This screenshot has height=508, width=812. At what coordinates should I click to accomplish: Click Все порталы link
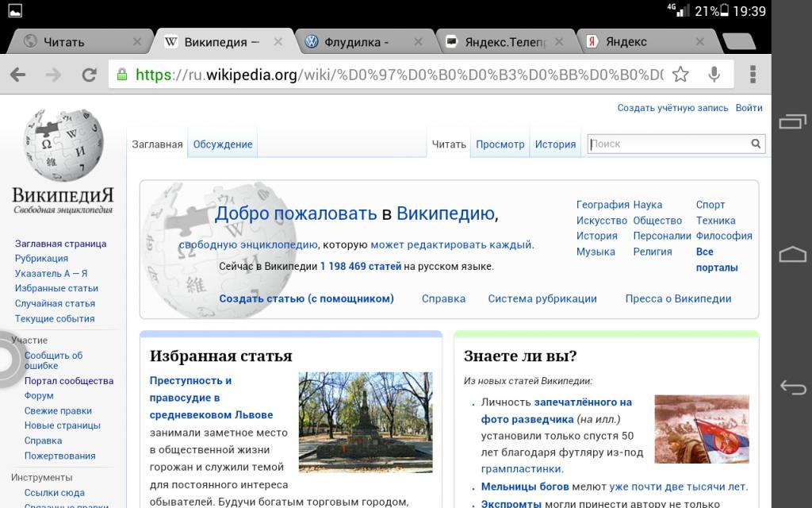tap(717, 260)
